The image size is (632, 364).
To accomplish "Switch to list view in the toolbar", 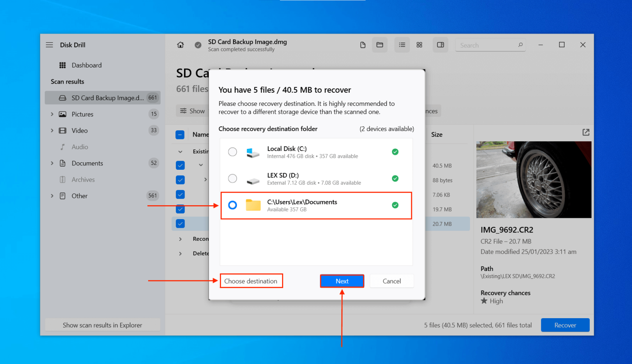I will click(x=402, y=45).
